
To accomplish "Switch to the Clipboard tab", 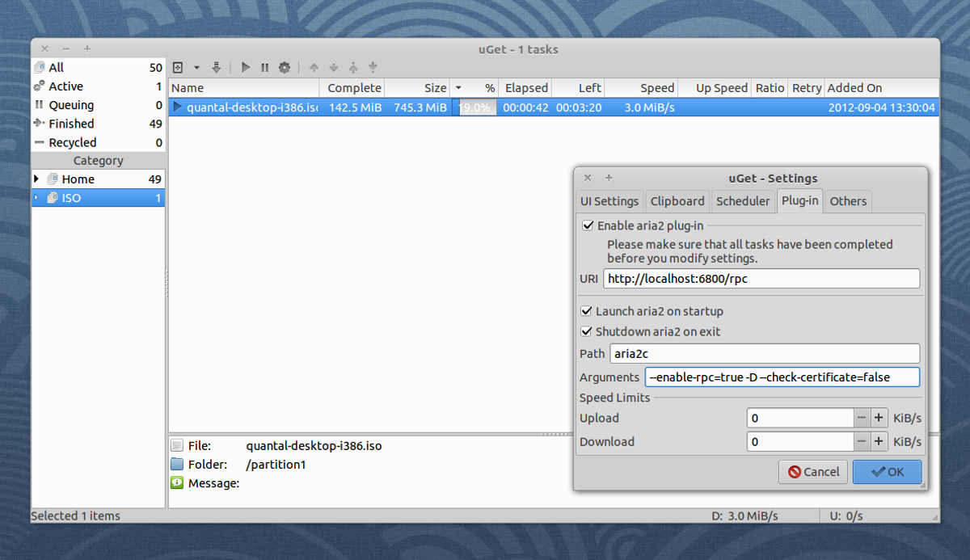I will 677,201.
